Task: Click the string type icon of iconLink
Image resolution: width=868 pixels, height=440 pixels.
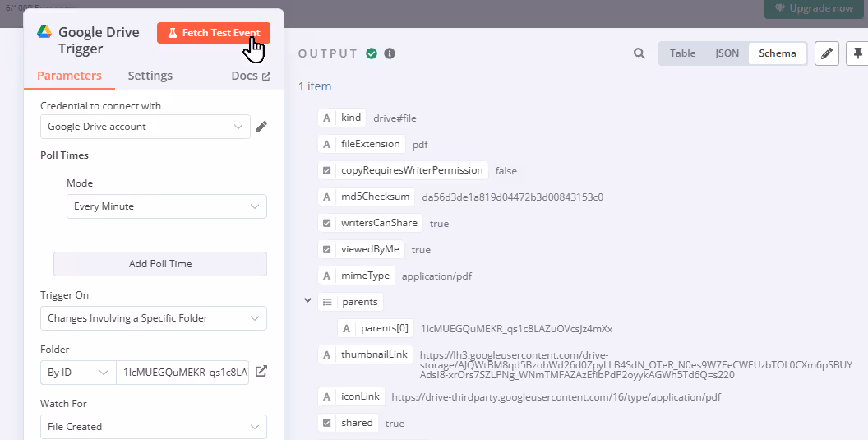Action: (326, 396)
